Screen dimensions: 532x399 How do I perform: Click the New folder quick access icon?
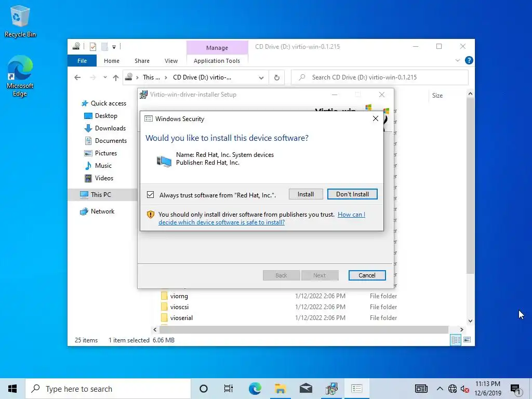tap(104, 46)
